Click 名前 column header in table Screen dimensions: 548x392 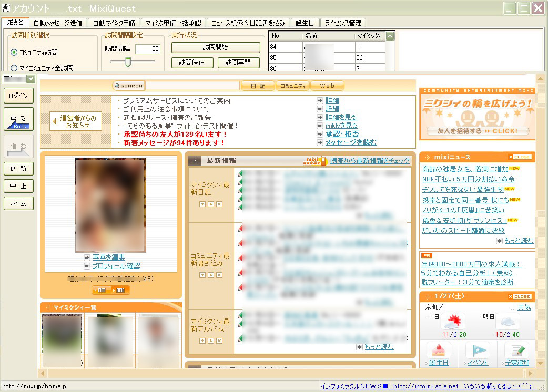[x=328, y=36]
